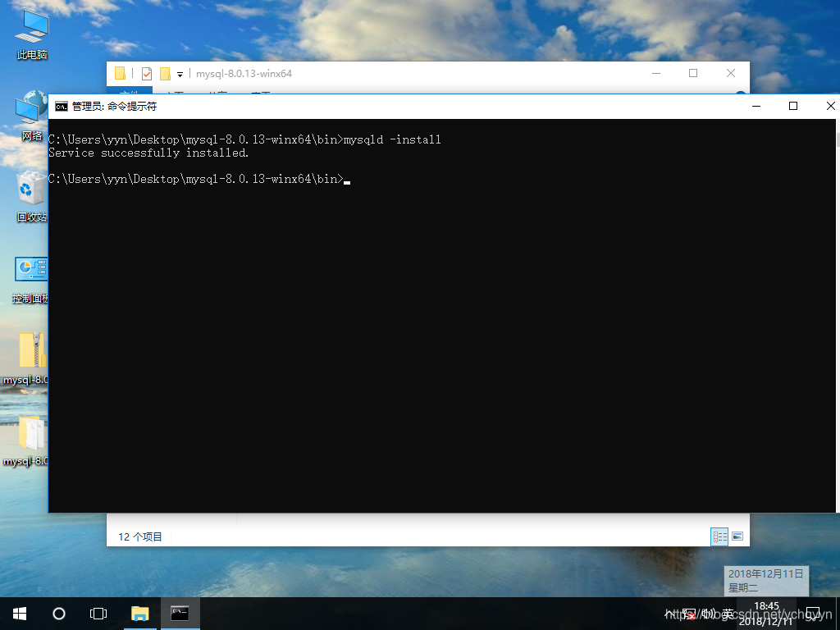The height and width of the screenshot is (630, 840).
Task: Click the mysqld -install command line
Action: coord(391,139)
